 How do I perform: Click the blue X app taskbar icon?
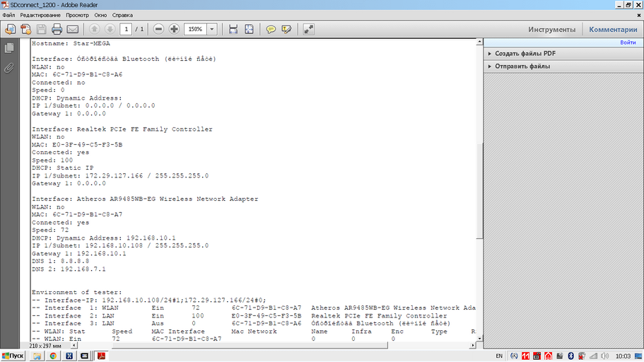69,356
